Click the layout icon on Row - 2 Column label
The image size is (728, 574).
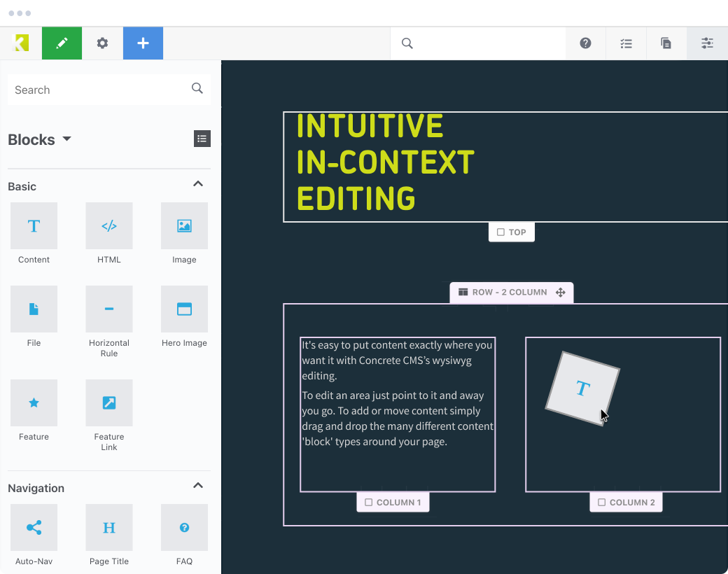(x=463, y=292)
